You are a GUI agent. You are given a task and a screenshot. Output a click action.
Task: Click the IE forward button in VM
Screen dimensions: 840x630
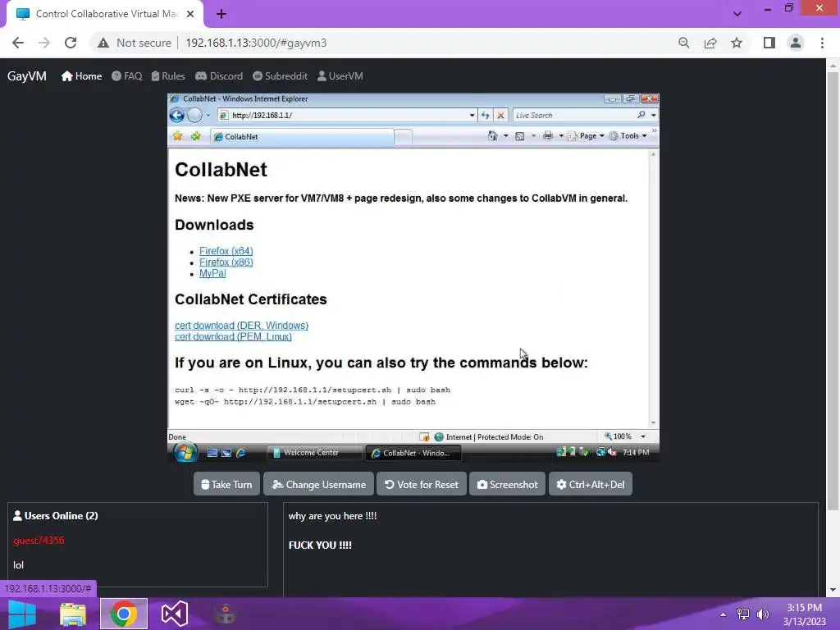tap(195, 115)
